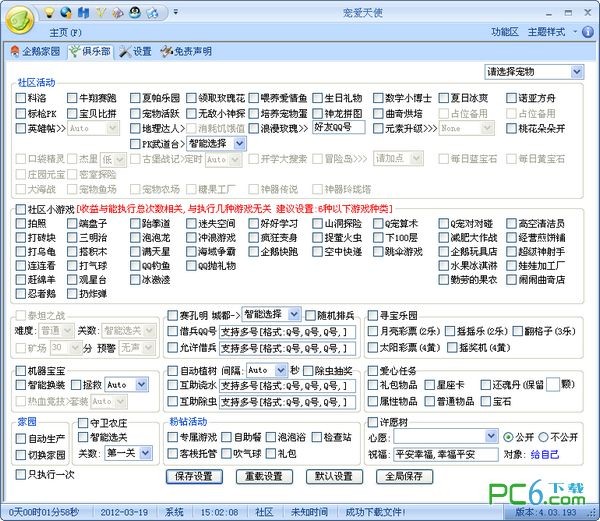Select the 公开 radio button
This screenshot has height=521, width=600.
[x=508, y=437]
